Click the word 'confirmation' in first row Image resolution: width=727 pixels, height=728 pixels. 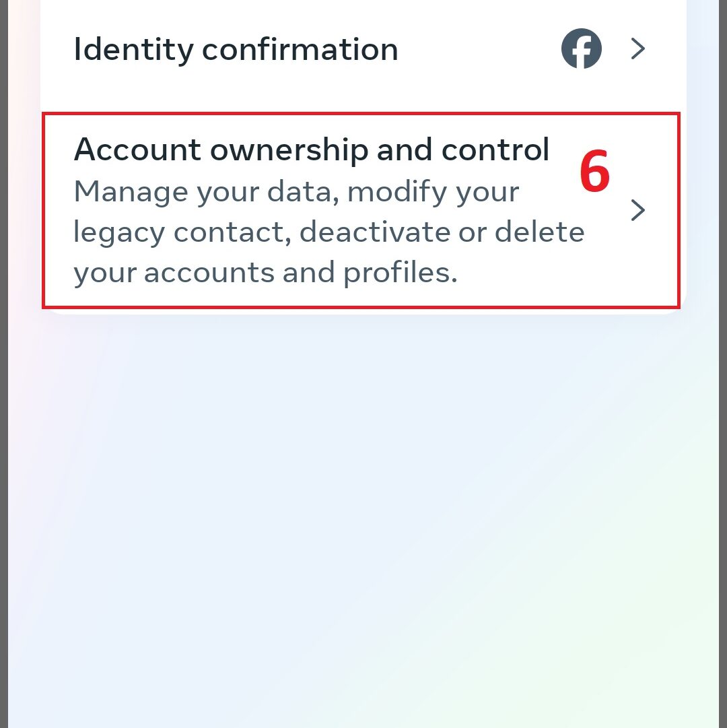click(x=300, y=49)
